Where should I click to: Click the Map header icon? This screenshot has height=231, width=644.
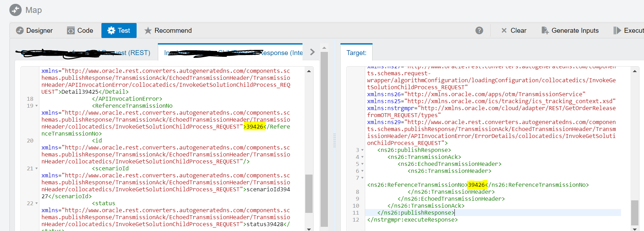(15, 10)
